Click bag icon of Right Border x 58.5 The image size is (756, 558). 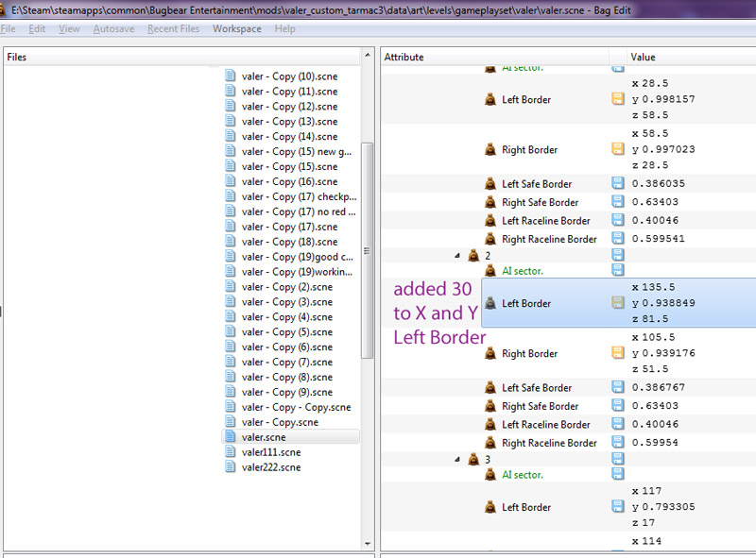click(490, 149)
